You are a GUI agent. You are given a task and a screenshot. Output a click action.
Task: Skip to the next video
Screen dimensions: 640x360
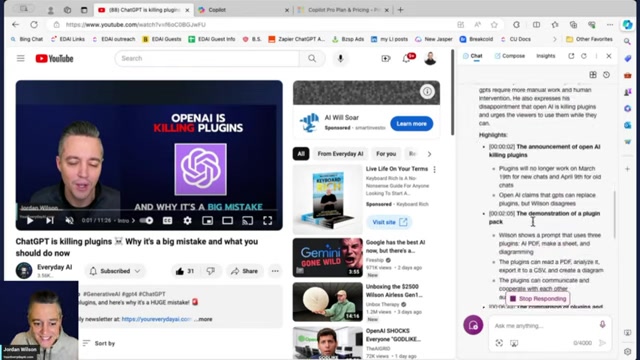pyautogui.click(x=50, y=220)
